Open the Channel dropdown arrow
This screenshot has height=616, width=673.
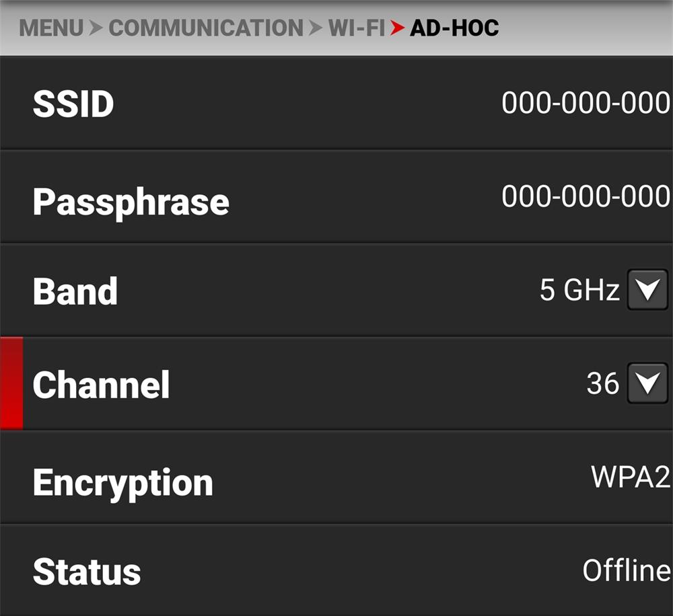point(647,383)
